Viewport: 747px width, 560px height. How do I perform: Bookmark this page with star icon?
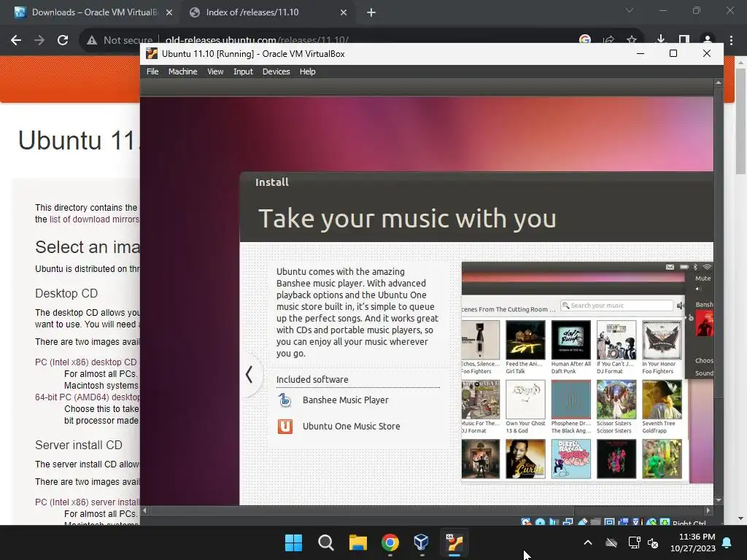632,39
